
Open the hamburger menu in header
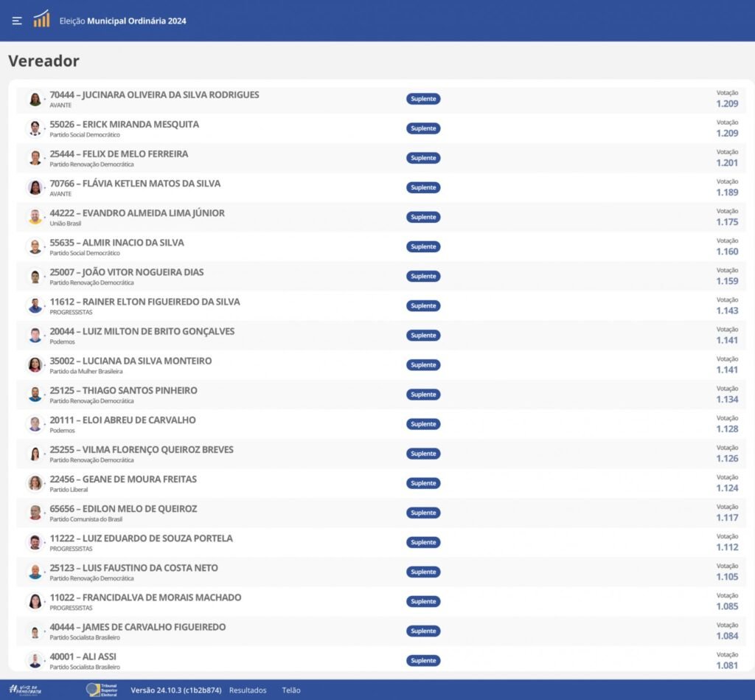17,21
